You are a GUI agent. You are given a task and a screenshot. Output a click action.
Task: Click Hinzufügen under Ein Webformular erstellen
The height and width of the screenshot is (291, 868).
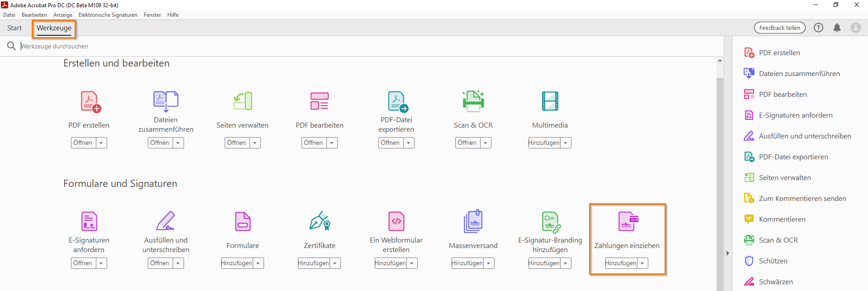[391, 263]
